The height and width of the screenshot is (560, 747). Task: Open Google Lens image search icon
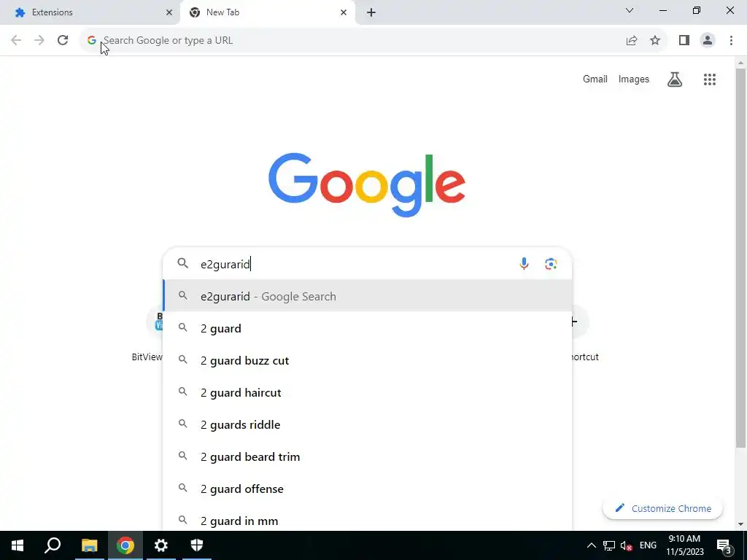pos(551,264)
